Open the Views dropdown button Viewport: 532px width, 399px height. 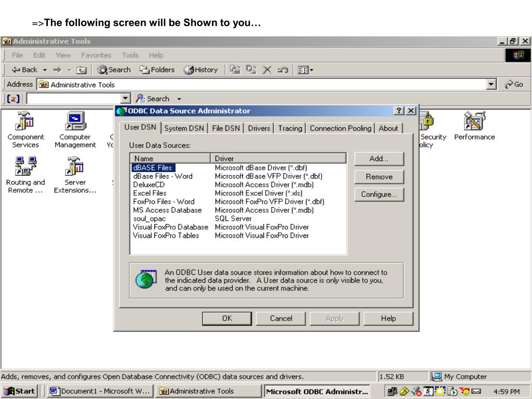[305, 70]
